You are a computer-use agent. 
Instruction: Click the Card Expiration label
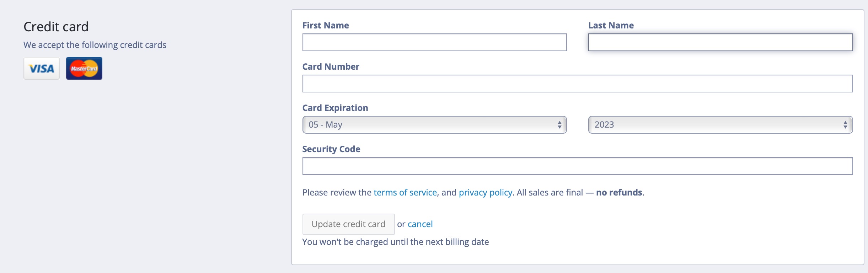[335, 108]
